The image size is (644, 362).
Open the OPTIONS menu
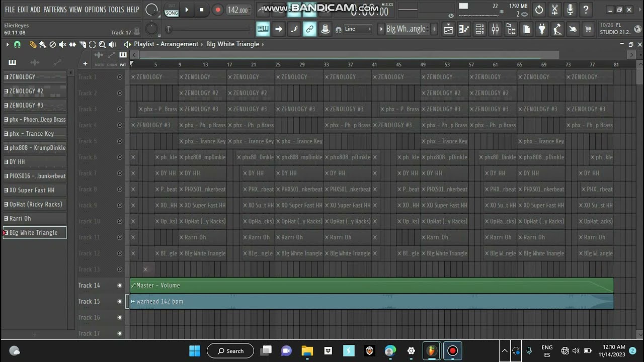pyautogui.click(x=96, y=10)
